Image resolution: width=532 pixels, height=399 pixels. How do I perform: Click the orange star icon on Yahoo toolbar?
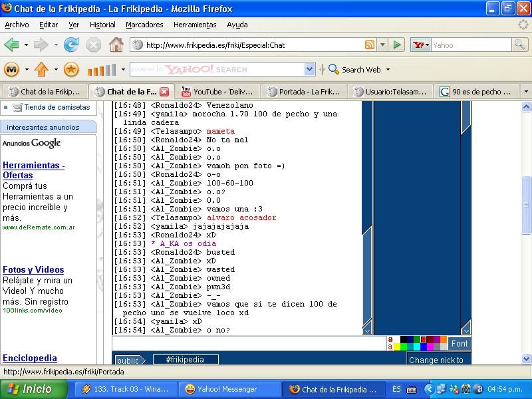click(x=71, y=69)
